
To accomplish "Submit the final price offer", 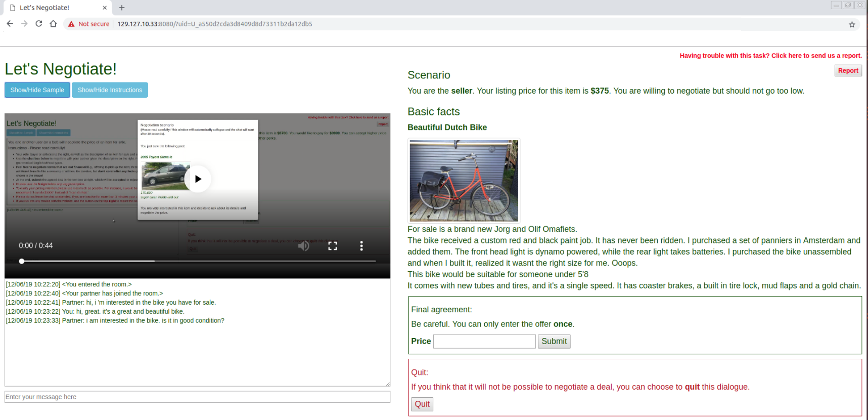I will tap(554, 342).
